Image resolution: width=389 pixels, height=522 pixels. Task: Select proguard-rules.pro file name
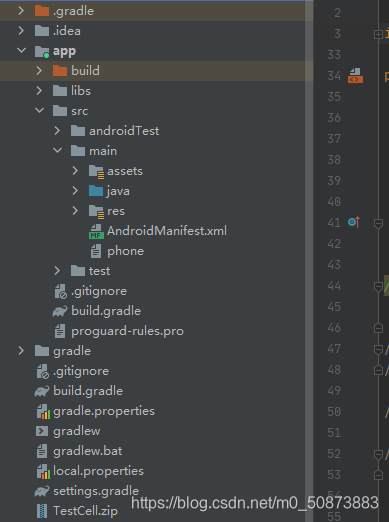coord(127,331)
